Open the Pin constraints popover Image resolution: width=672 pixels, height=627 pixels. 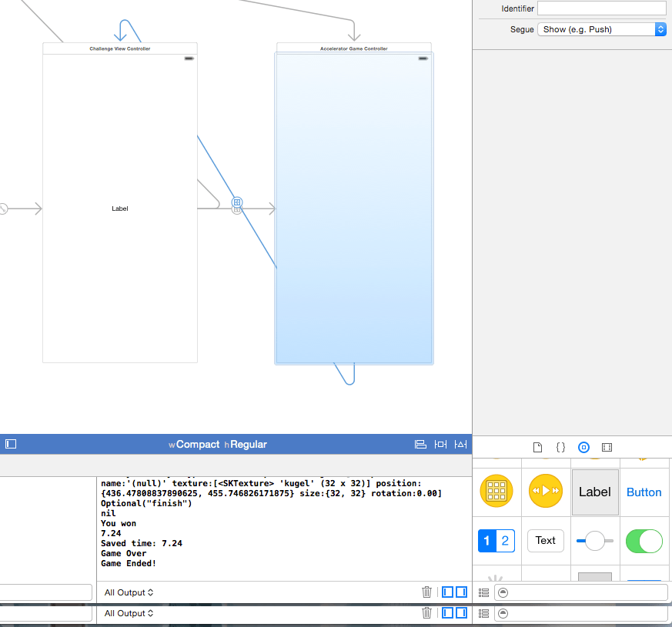click(440, 444)
